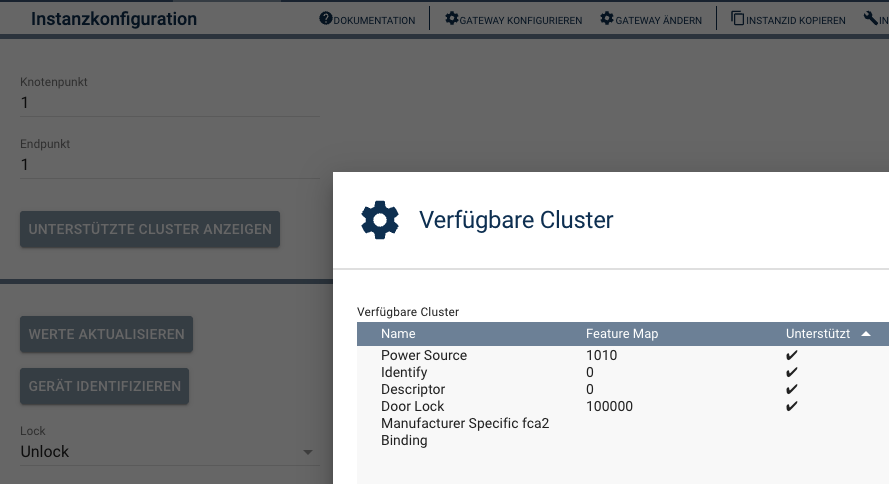Screen dimensions: 889x484
Task: Click the Dokumentation question mark icon
Action: (325, 19)
